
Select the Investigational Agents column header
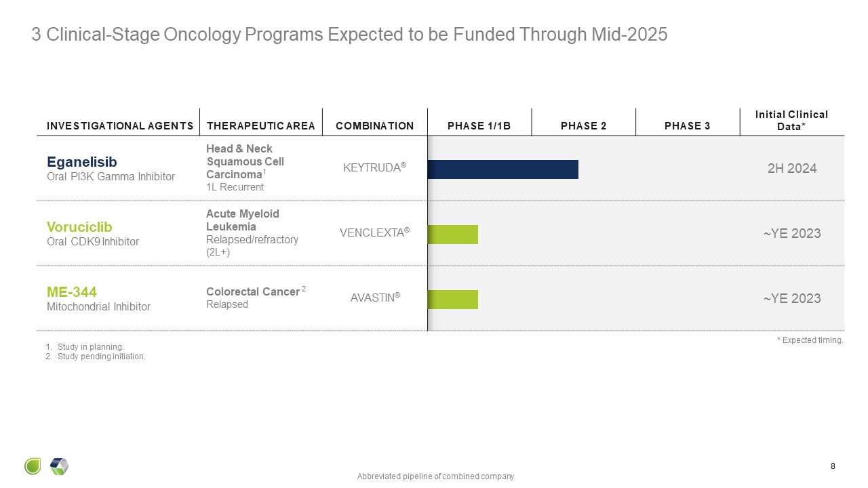(120, 126)
